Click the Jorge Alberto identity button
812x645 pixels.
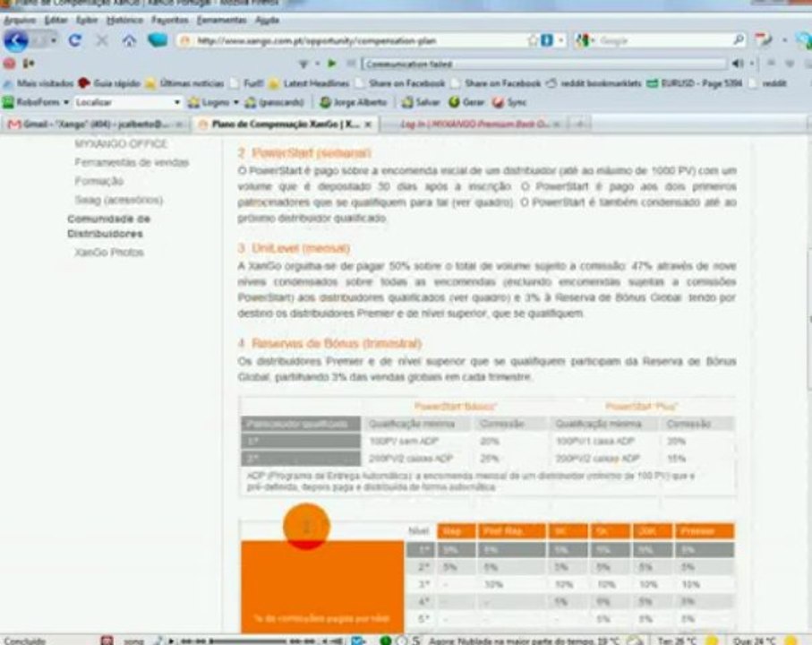(x=353, y=103)
